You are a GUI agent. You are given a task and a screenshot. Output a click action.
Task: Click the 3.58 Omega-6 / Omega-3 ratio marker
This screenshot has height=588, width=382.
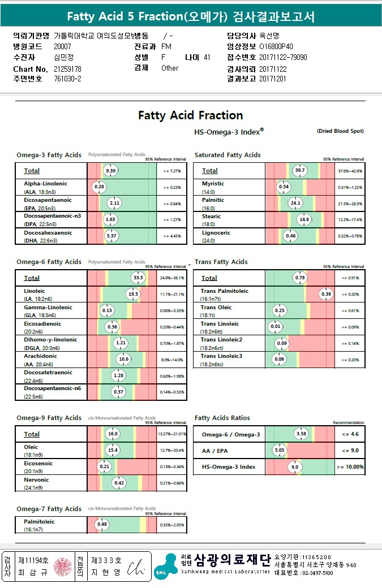point(302,434)
